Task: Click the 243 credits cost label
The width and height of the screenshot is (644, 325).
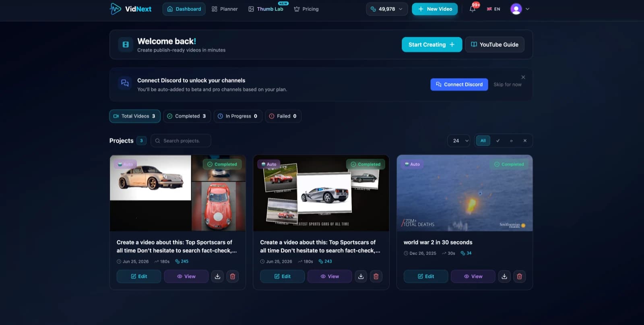Action: point(325,261)
